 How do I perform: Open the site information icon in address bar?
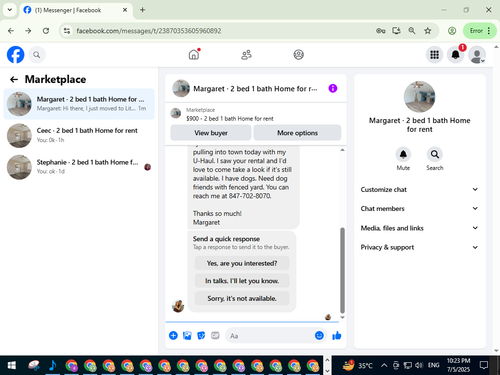click(67, 31)
